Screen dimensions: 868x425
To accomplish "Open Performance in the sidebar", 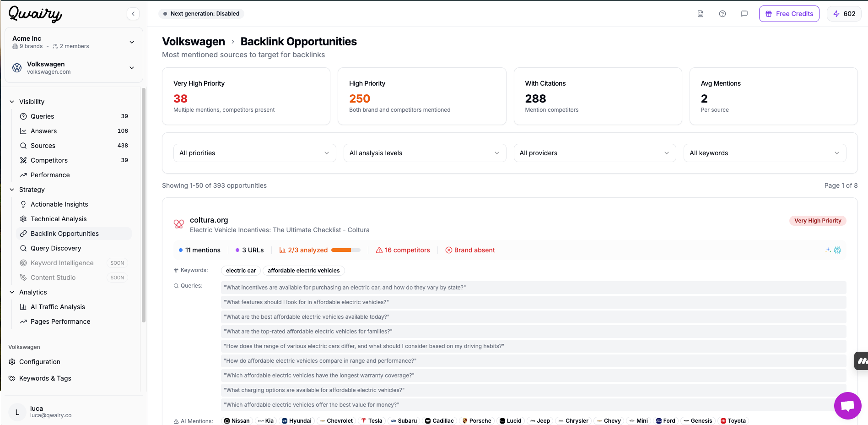I will [x=74, y=175].
